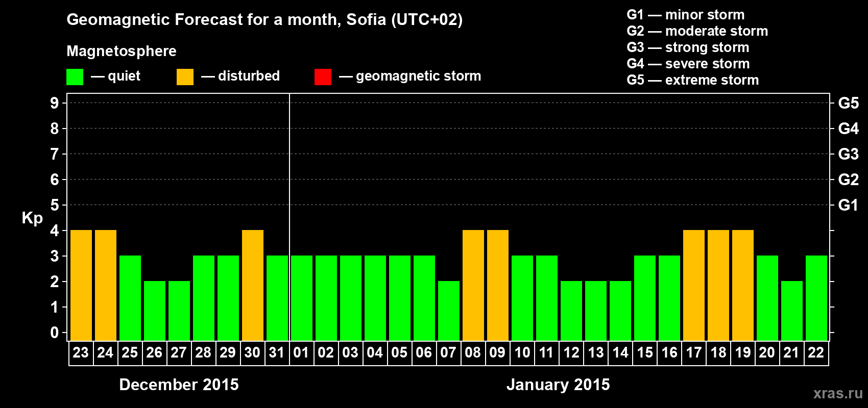The height and width of the screenshot is (408, 868).
Task: Click the green bar for January 11
Action: 547,298
